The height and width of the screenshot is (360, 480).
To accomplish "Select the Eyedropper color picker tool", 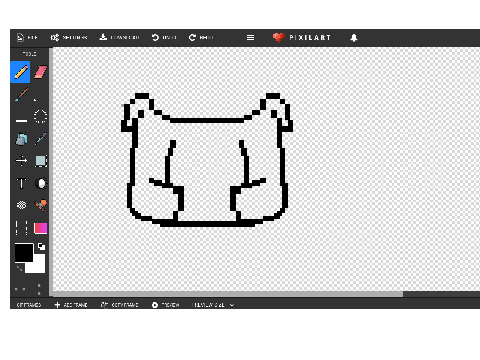I will (x=40, y=139).
